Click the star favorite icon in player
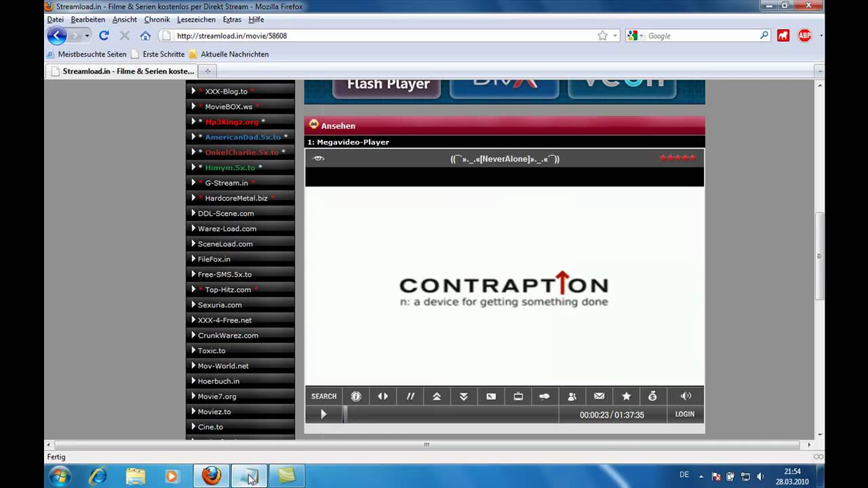Image resolution: width=868 pixels, height=488 pixels. tap(626, 396)
